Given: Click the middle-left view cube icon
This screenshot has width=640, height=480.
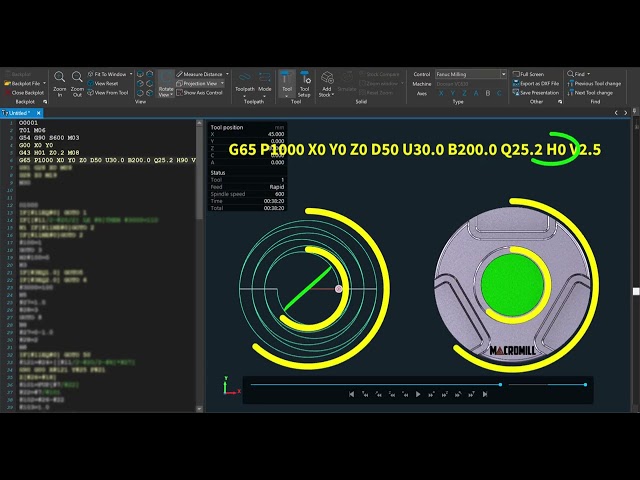Looking at the screenshot, I should click(140, 83).
